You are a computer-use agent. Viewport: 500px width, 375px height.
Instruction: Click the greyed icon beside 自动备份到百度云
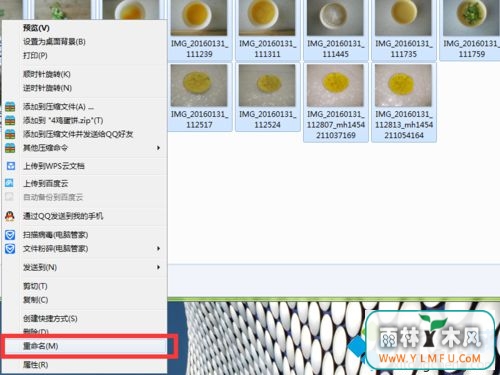click(x=9, y=197)
